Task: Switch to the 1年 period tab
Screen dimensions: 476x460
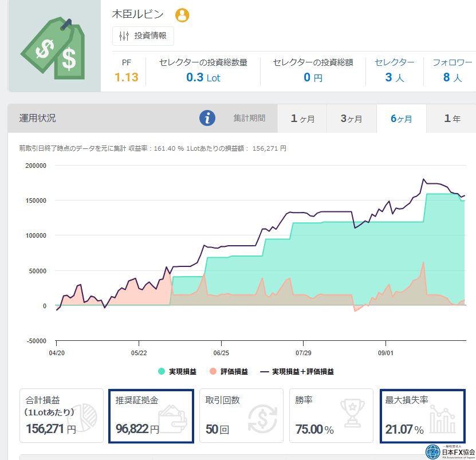Action: click(x=451, y=119)
